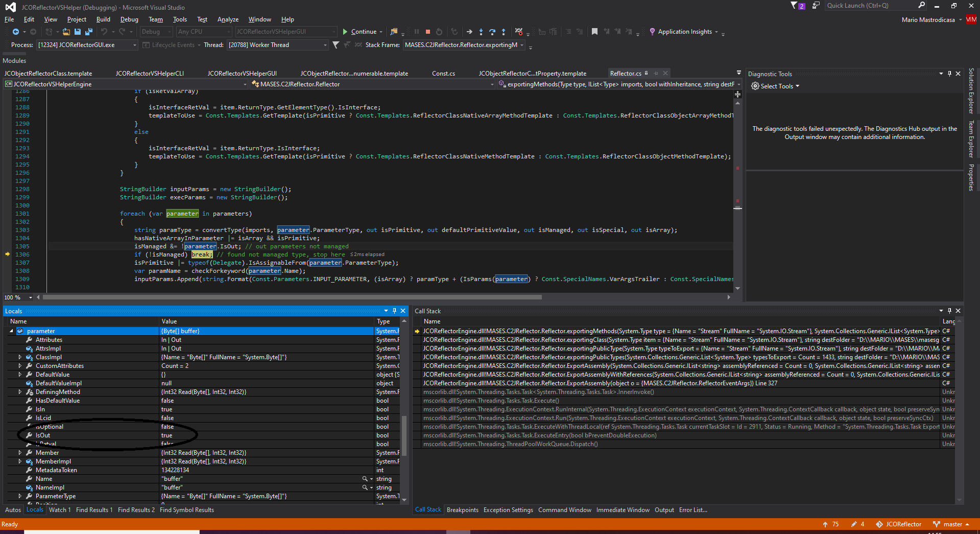This screenshot has height=534, width=980.
Task: Toggle auto-hide pin on Diagnostic Tools panel
Action: pos(949,73)
